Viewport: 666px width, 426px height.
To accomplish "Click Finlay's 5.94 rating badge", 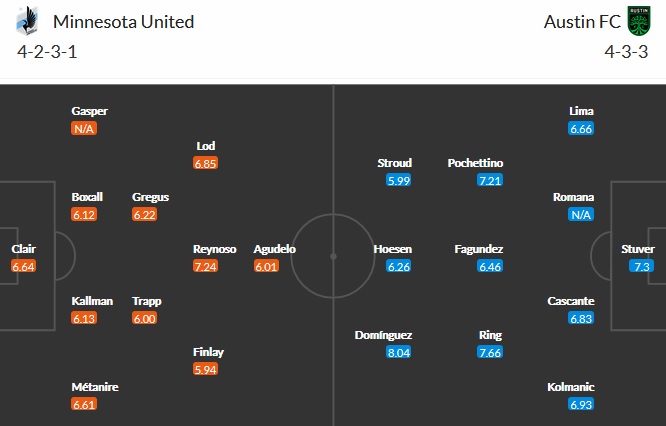I will click(207, 369).
